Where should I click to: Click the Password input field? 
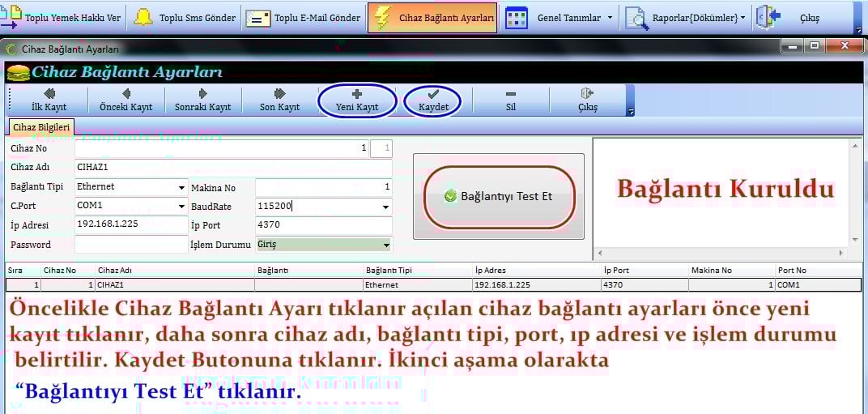click(131, 245)
